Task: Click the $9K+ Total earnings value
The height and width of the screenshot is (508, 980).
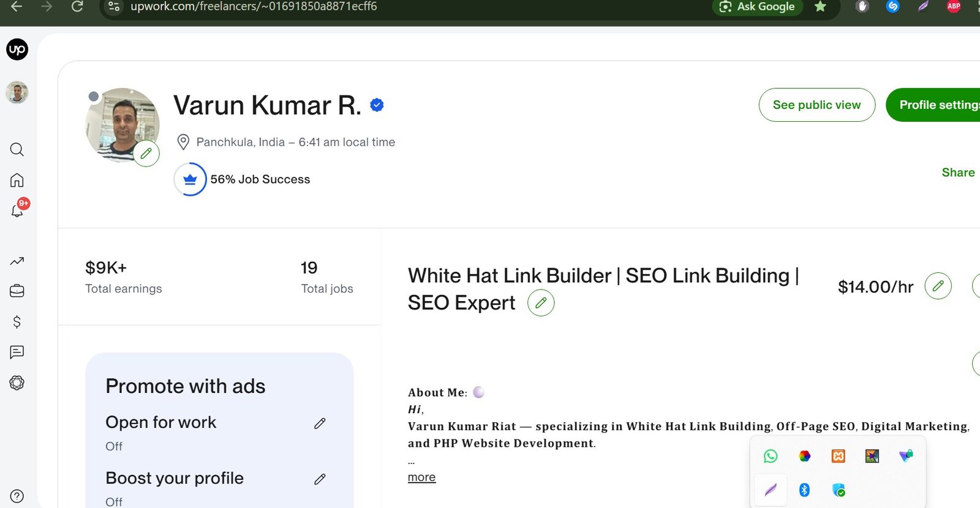Action: [x=106, y=268]
